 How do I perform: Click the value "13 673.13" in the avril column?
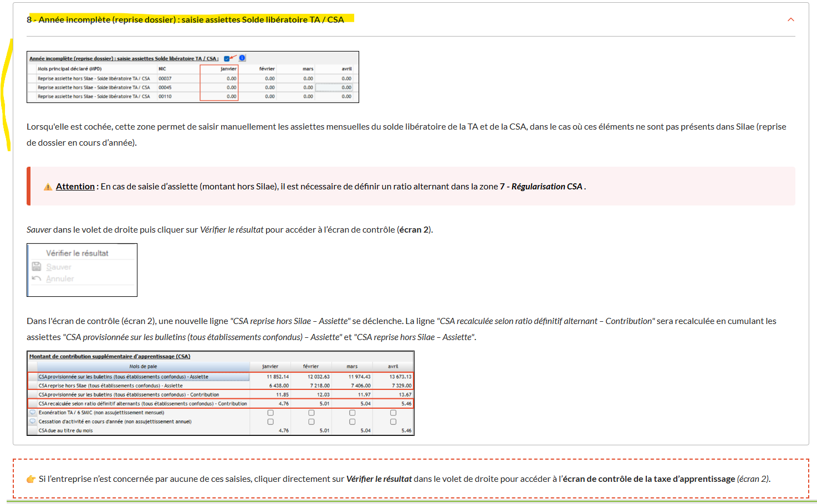[401, 377]
